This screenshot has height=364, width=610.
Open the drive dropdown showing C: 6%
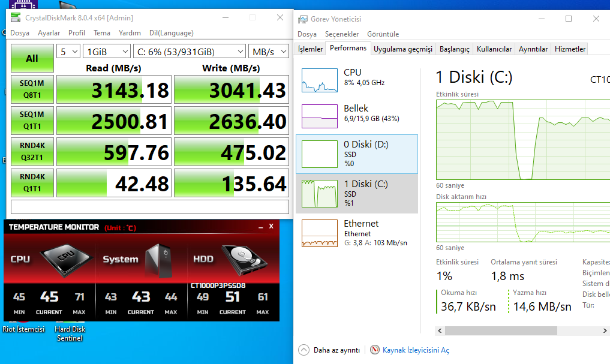click(190, 52)
